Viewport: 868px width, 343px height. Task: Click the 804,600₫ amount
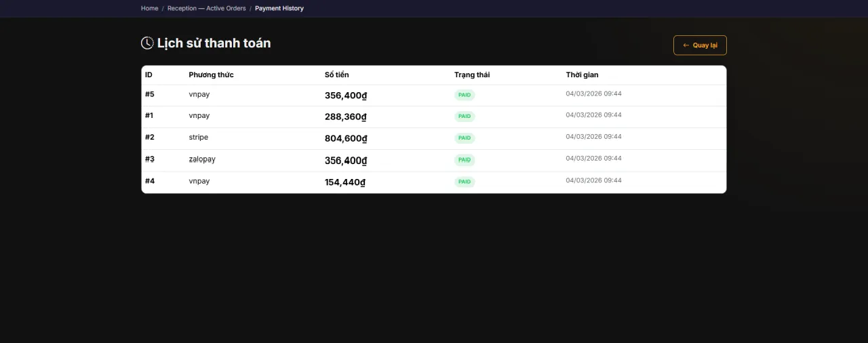tap(346, 139)
